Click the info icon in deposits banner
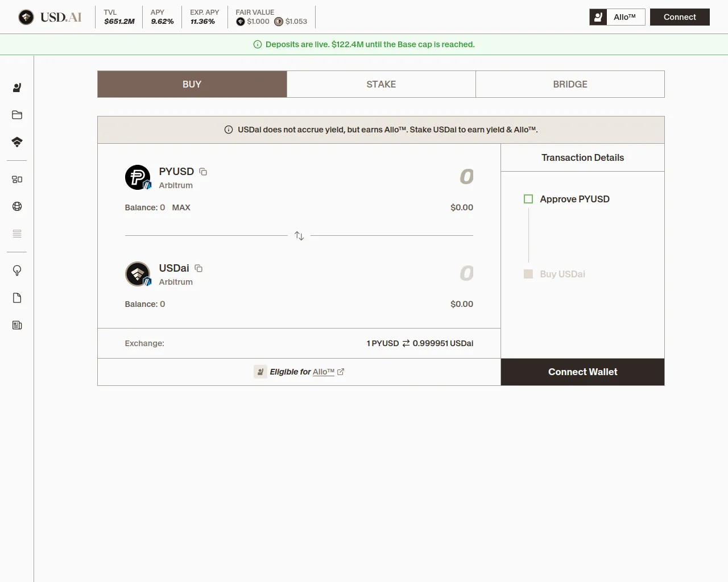The width and height of the screenshot is (728, 582). [x=258, y=44]
